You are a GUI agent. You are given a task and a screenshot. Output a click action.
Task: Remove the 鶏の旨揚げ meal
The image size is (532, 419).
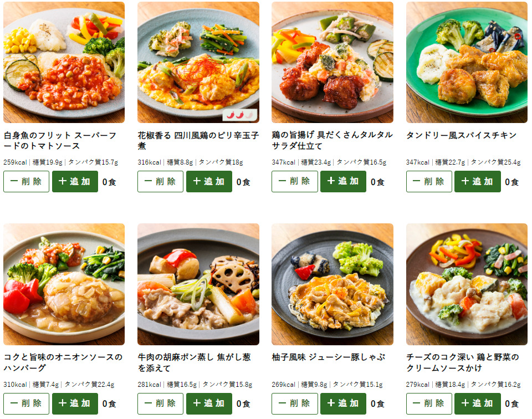click(x=294, y=181)
